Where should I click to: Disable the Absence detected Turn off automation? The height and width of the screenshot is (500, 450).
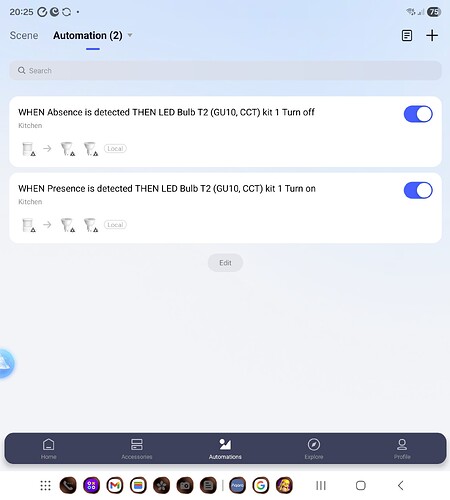(418, 114)
